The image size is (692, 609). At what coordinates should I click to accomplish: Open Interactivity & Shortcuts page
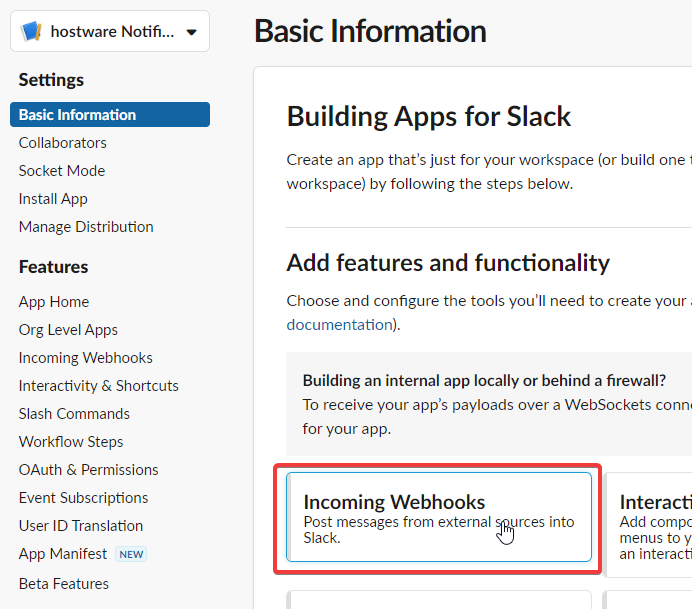point(98,386)
